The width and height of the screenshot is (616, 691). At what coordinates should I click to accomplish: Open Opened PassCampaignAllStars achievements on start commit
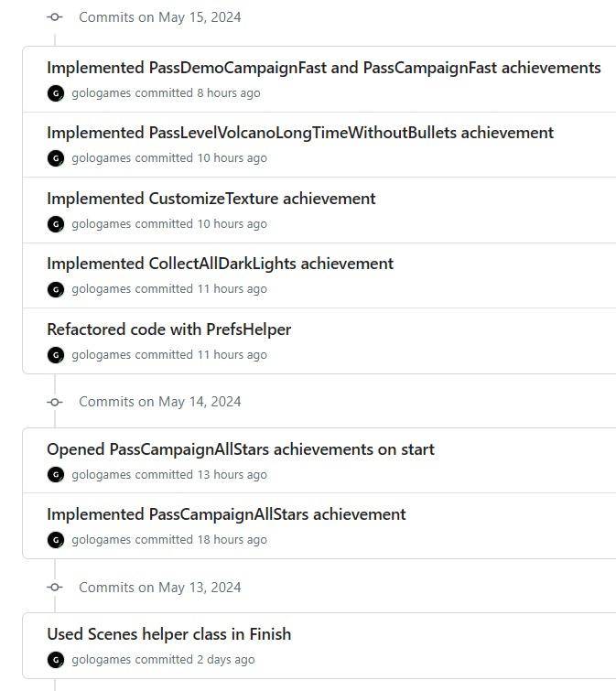click(241, 449)
